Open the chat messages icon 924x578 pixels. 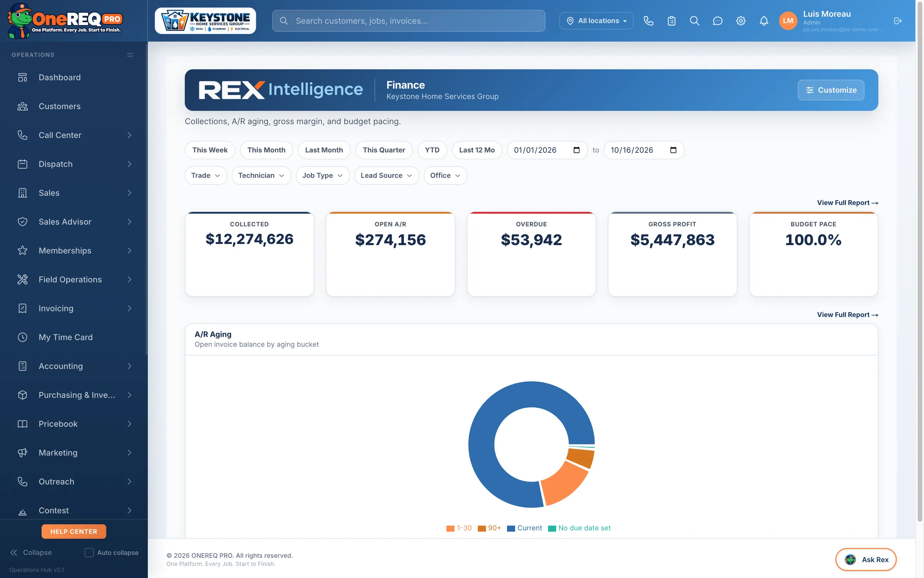[718, 21]
